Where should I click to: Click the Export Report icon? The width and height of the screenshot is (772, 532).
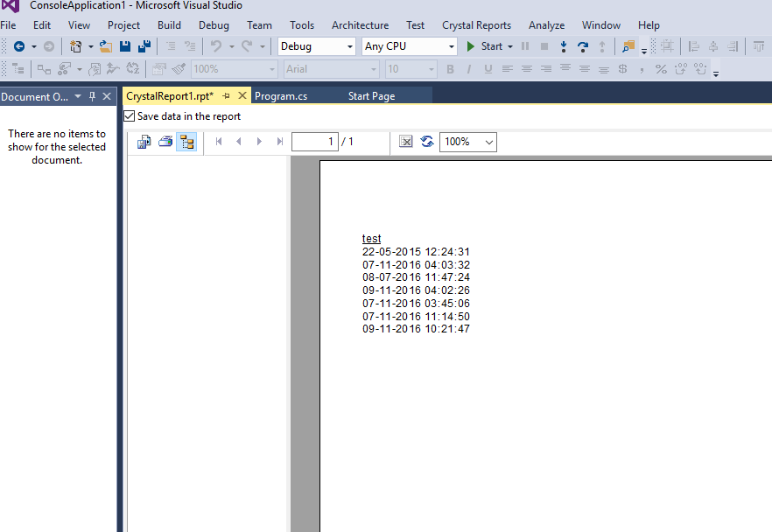[144, 142]
